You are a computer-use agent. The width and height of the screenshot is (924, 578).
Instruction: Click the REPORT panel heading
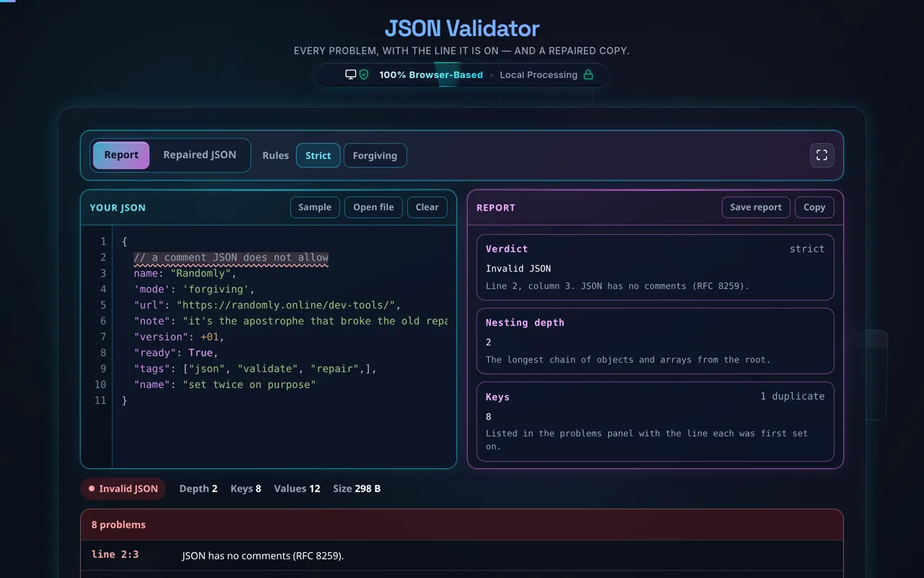[496, 207]
